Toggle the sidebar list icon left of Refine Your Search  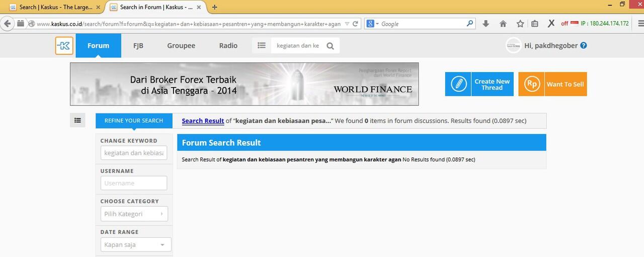point(77,120)
